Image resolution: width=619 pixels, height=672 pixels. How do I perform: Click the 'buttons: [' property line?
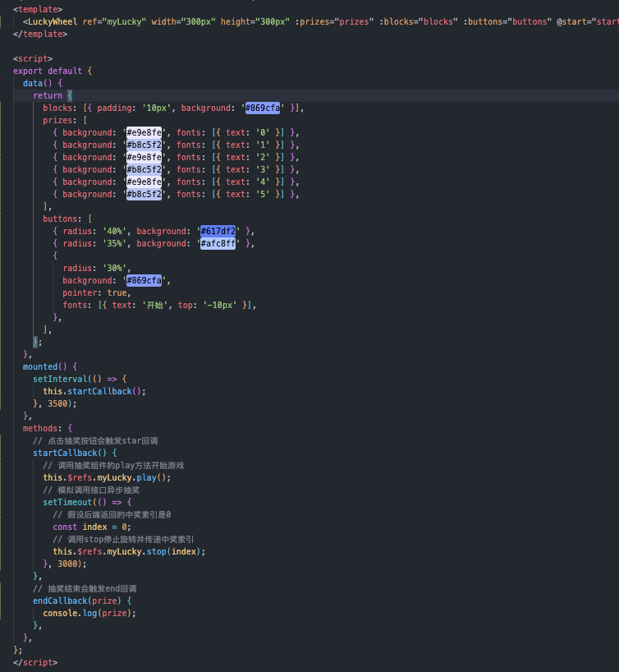click(x=67, y=219)
